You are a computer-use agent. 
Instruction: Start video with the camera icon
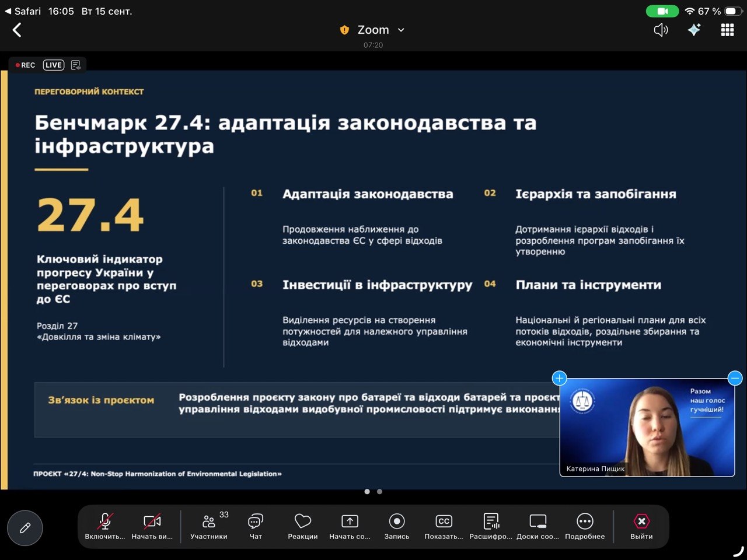click(152, 526)
